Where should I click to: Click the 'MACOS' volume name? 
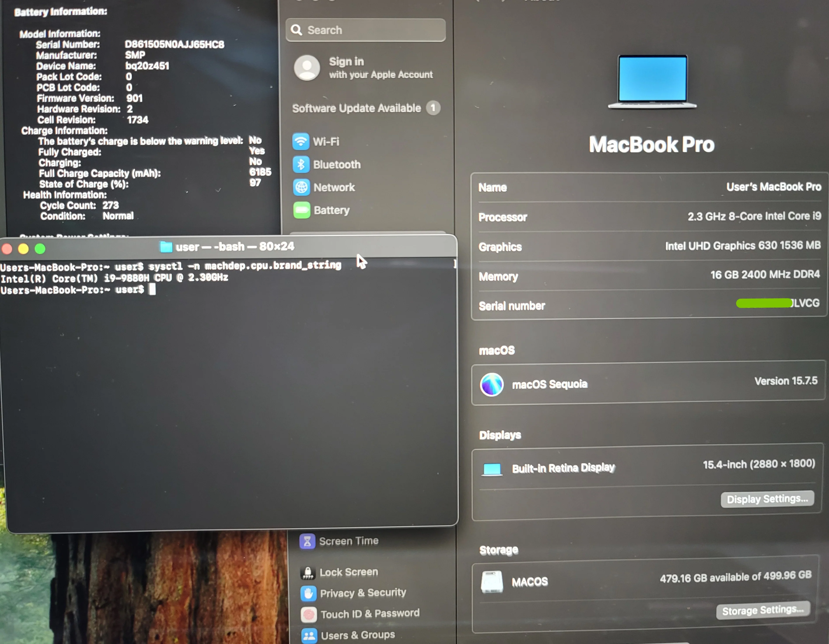[529, 582]
